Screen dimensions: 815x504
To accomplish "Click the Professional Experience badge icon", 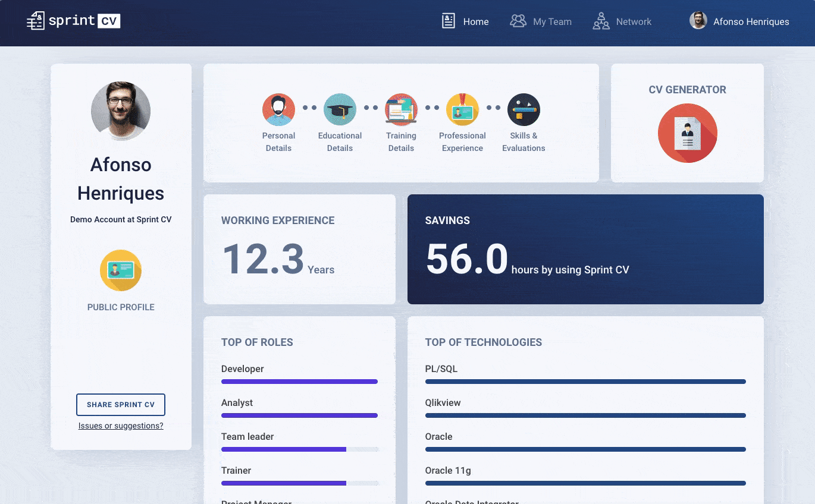I will tap(462, 109).
